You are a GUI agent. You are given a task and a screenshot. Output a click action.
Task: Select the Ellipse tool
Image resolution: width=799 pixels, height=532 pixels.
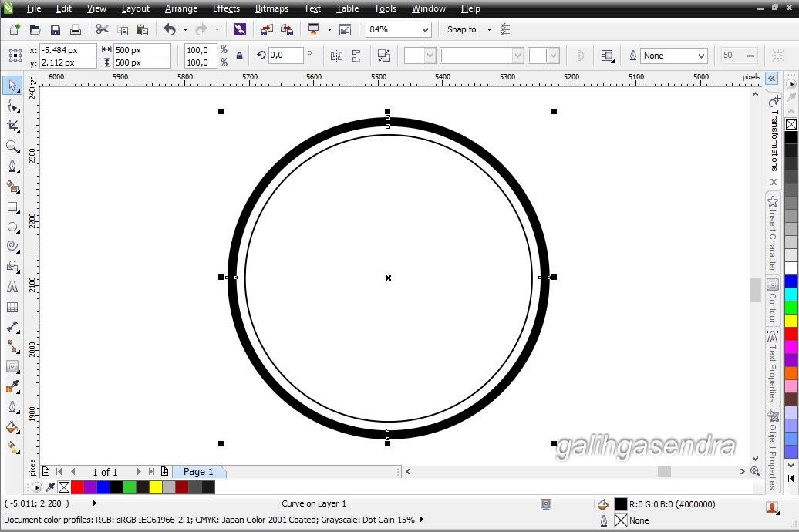(x=13, y=227)
